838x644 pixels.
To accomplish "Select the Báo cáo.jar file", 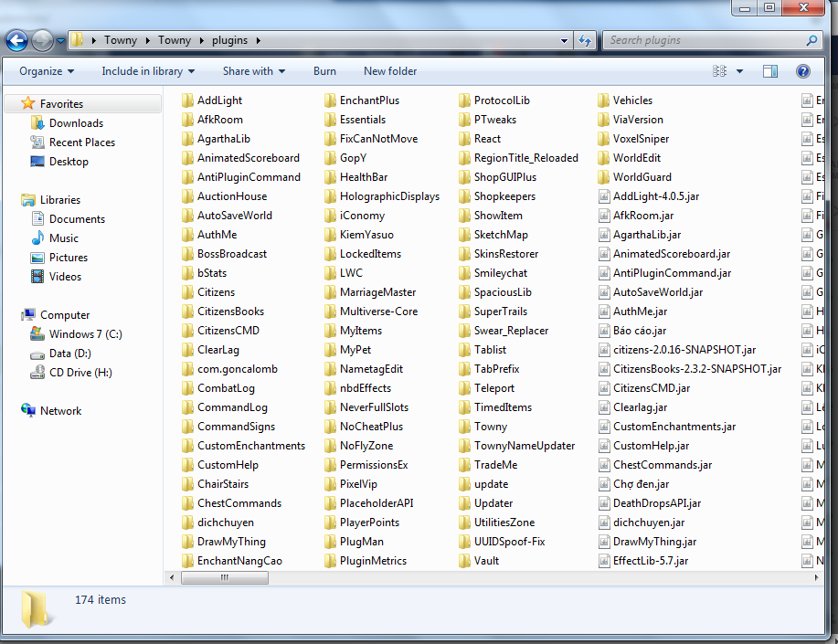I will click(x=632, y=331).
